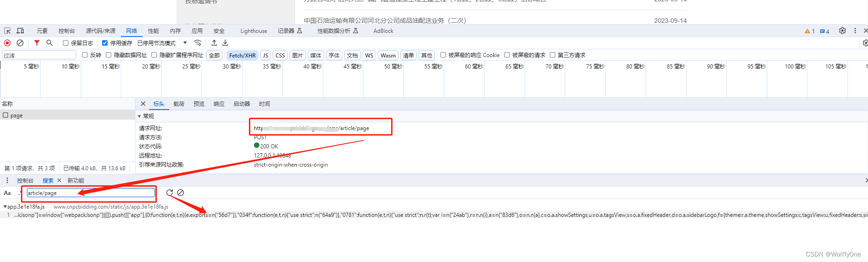The height and width of the screenshot is (262, 868).
Task: Open the Lighthouse panel tab
Action: (x=254, y=31)
